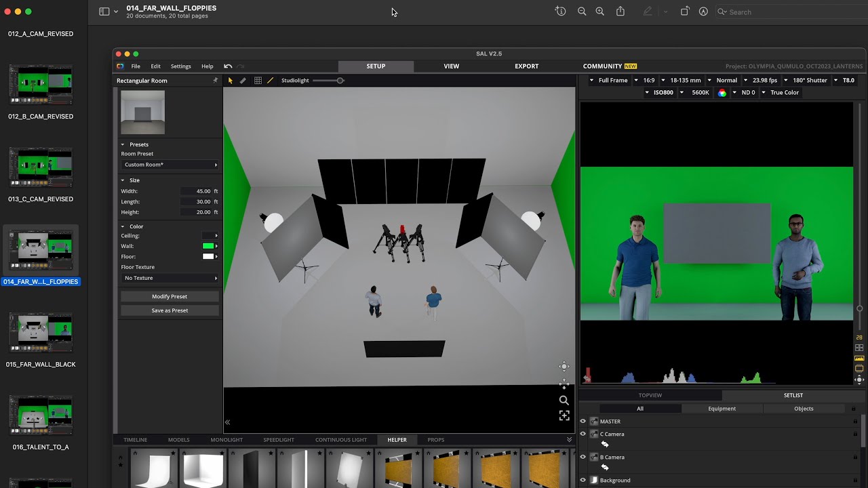Screen dimensions: 868x488
Task: Toggle the histogram display icon
Action: pos(859,358)
